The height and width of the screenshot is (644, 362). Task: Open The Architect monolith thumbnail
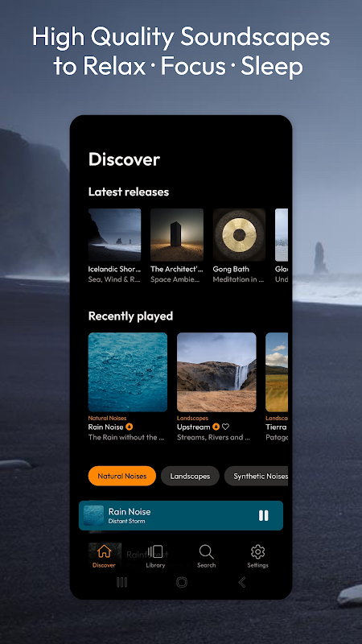[177, 235]
